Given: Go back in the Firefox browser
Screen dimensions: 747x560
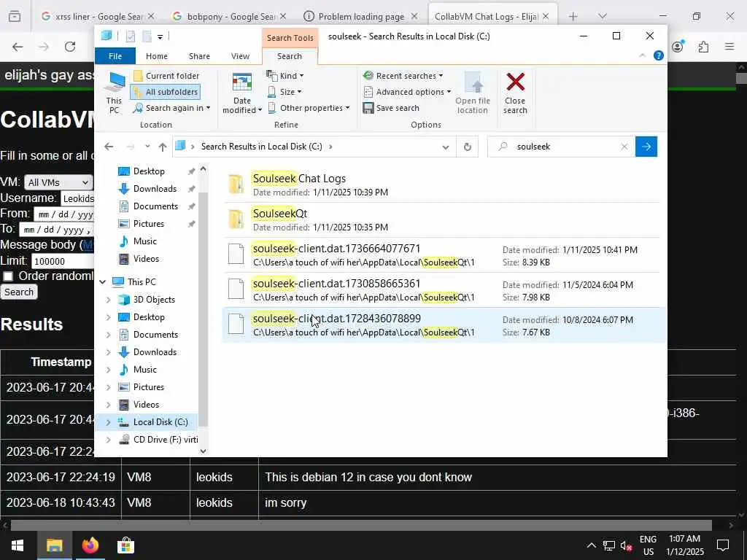Looking at the screenshot, I should click(x=18, y=47).
